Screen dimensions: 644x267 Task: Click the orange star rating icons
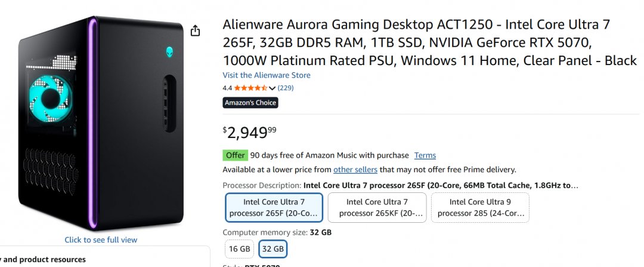pyautogui.click(x=250, y=88)
